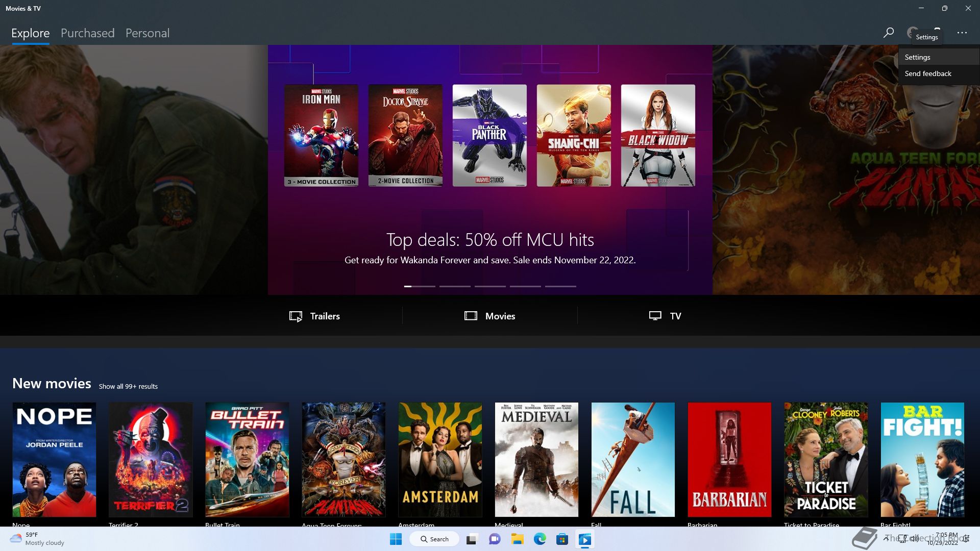Image resolution: width=980 pixels, height=551 pixels.
Task: Jump to the second carousel slide indicator
Action: coord(455,286)
